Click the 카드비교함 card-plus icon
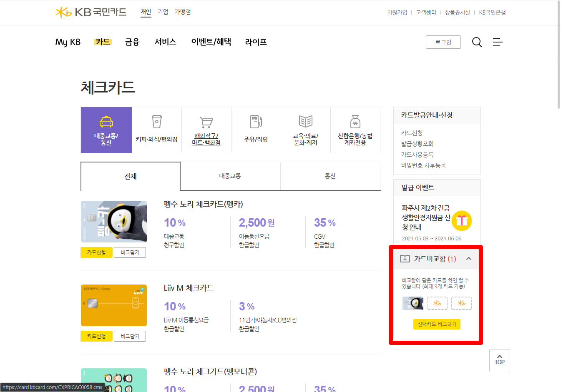This screenshot has width=561, height=392. [405, 259]
